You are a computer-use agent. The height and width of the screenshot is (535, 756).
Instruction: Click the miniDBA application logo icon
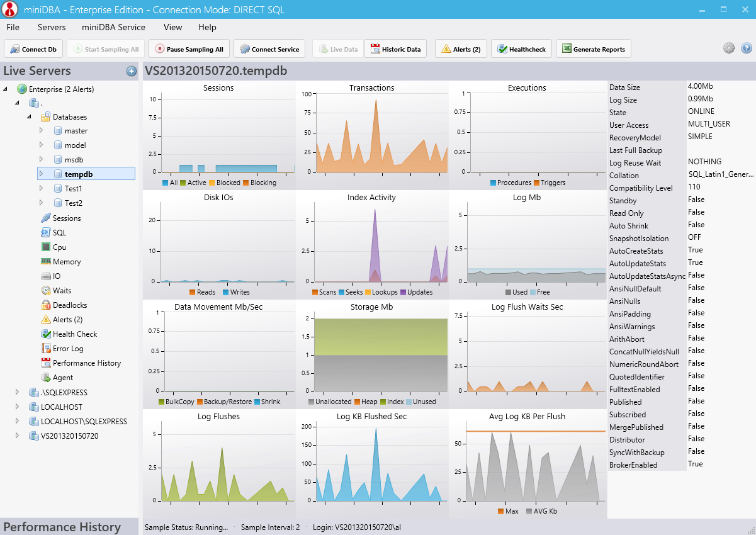[x=9, y=10]
